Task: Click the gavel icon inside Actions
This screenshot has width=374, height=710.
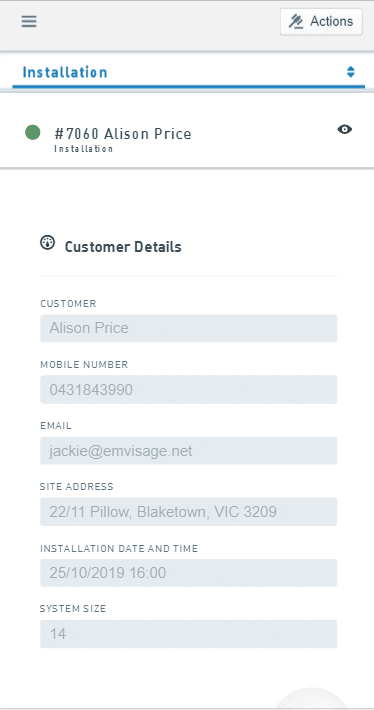Action: [296, 22]
